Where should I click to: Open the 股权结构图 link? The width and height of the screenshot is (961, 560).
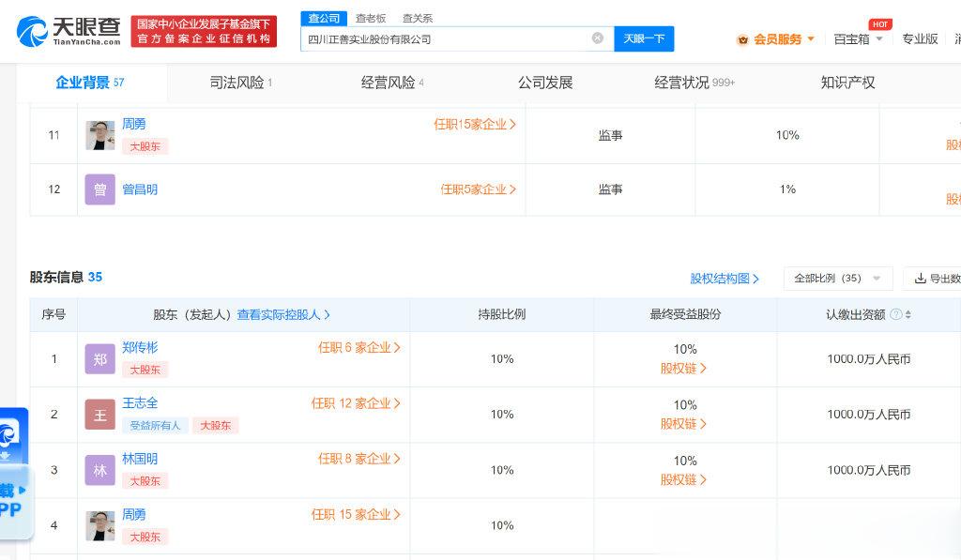pyautogui.click(x=725, y=279)
